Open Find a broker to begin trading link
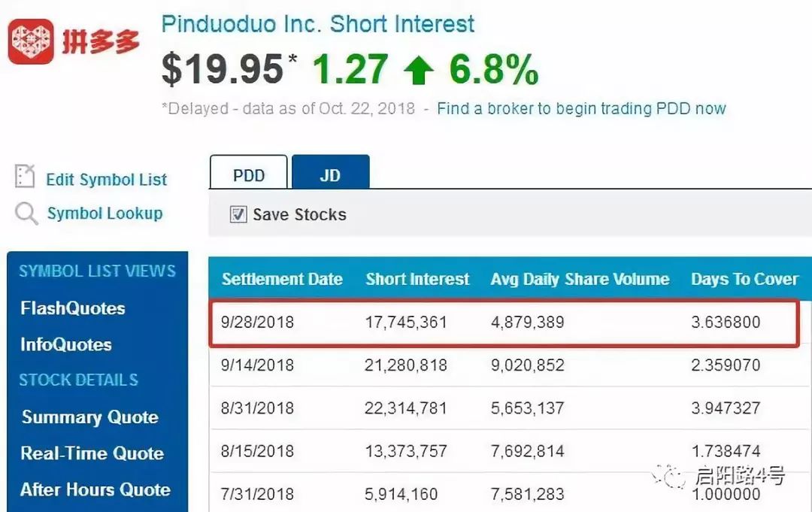Screen dimensions: 812x512 pos(581,109)
